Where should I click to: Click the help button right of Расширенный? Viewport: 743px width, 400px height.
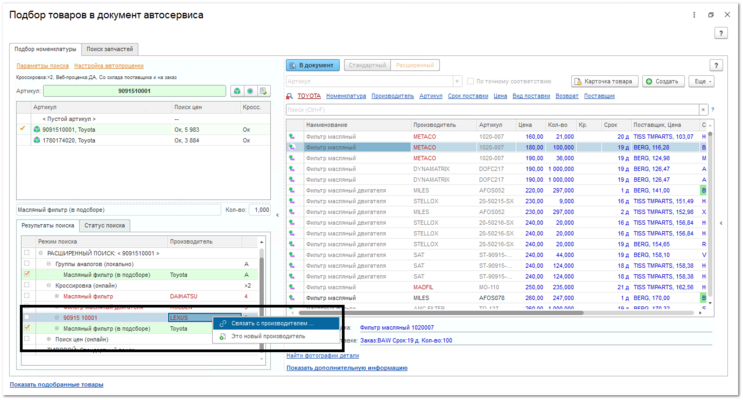click(716, 65)
